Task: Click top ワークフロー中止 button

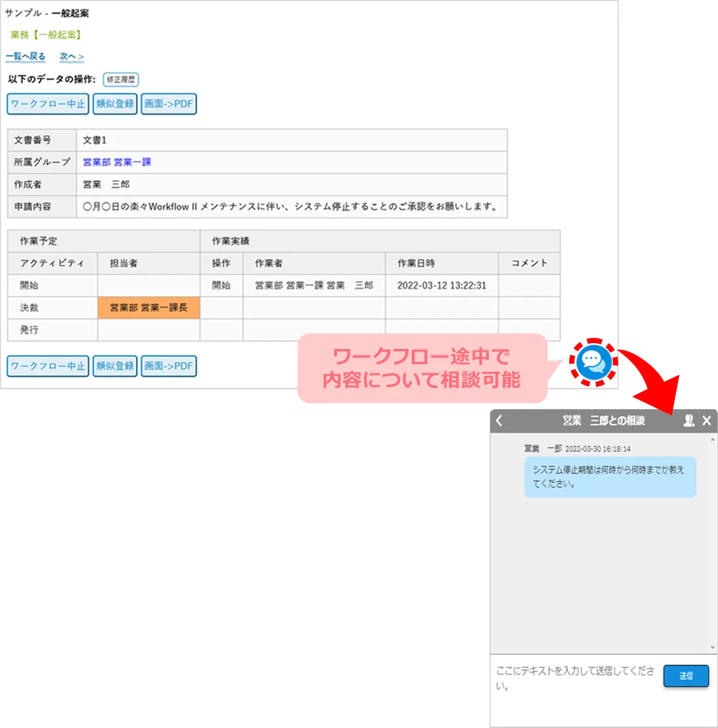Action: (x=48, y=104)
